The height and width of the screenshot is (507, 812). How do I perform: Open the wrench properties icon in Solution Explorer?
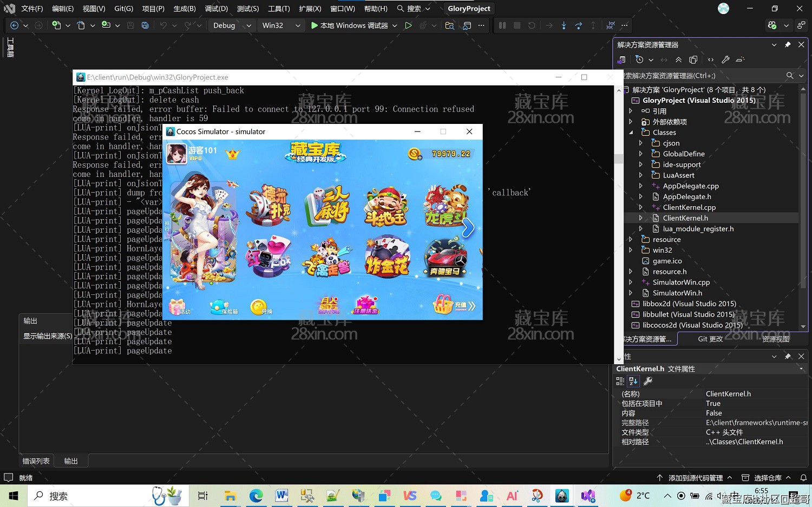pyautogui.click(x=725, y=60)
